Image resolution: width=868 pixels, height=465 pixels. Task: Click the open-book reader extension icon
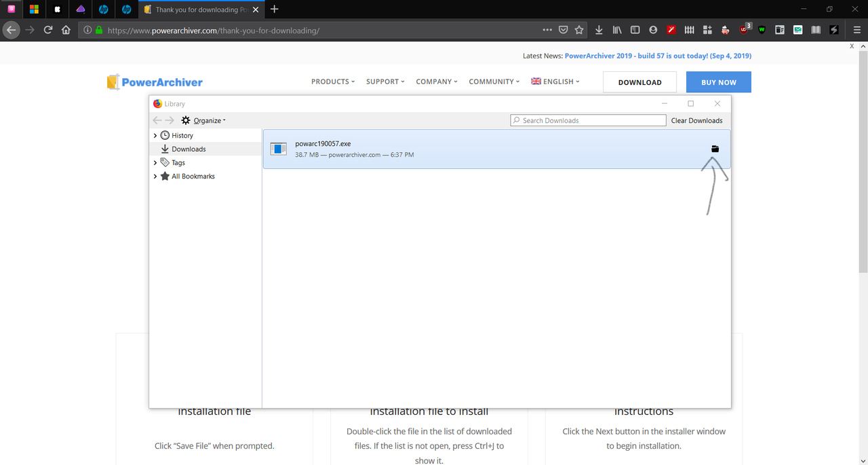[816, 30]
